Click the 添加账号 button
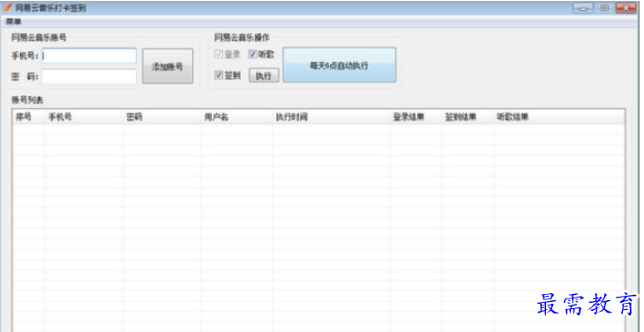This screenshot has height=332, width=644. 168,66
